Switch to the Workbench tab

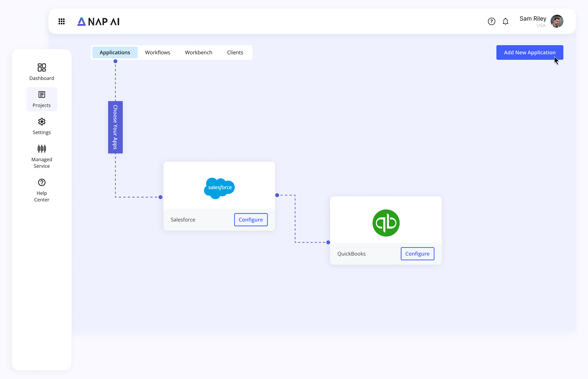tap(198, 52)
